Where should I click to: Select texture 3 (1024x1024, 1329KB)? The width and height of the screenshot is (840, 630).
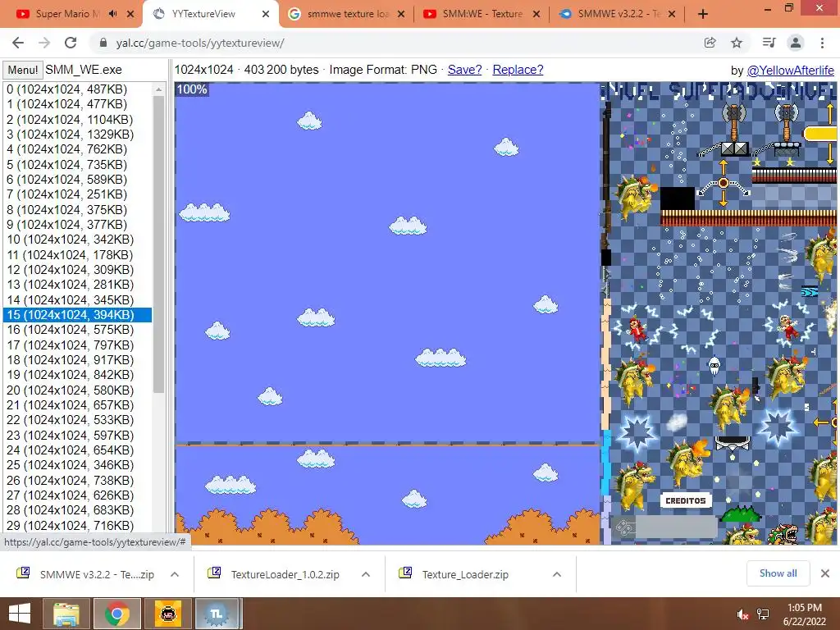[x=78, y=135]
